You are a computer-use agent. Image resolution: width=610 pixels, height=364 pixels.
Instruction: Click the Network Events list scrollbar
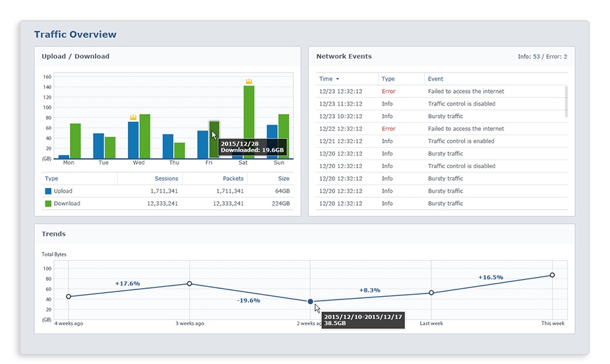click(x=566, y=102)
